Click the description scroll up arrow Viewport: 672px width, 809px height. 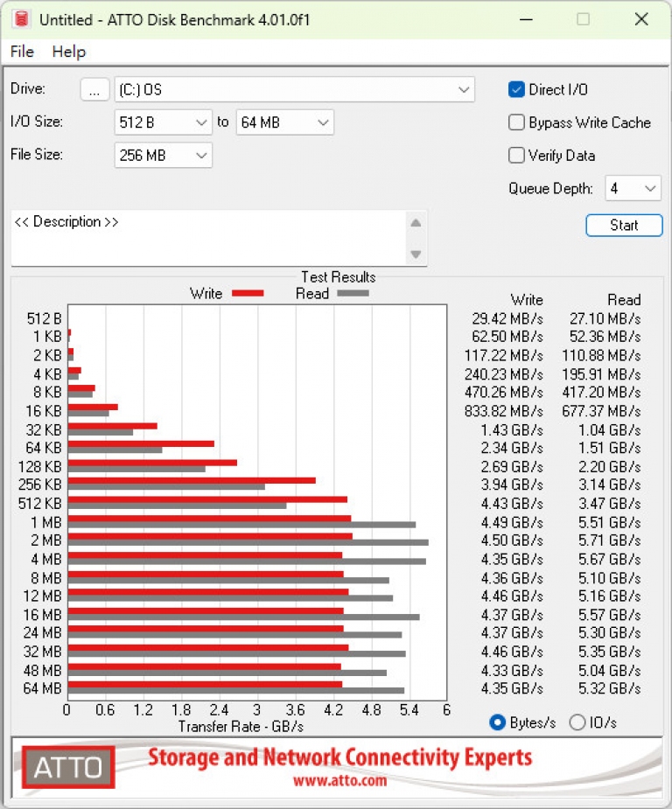[416, 223]
